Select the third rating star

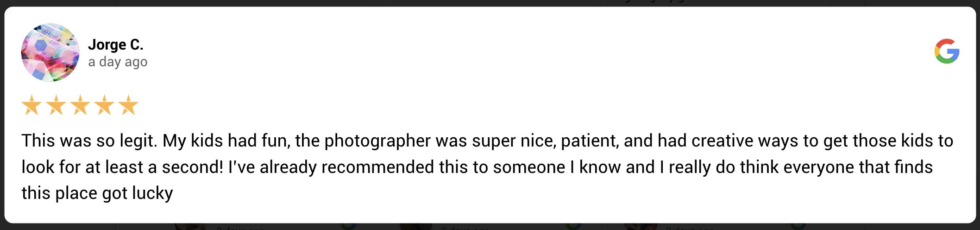point(80,105)
